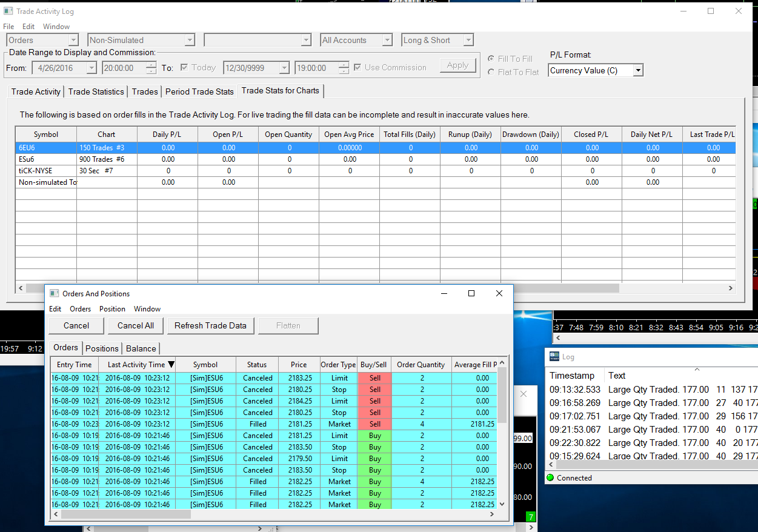Click the Cancel All button
Screen dimensions: 758x532
136,325
